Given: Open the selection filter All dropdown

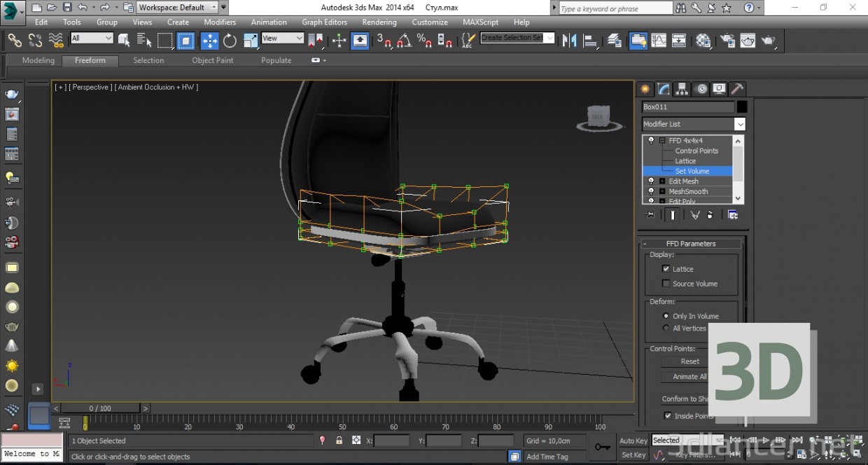Looking at the screenshot, I should pos(91,39).
